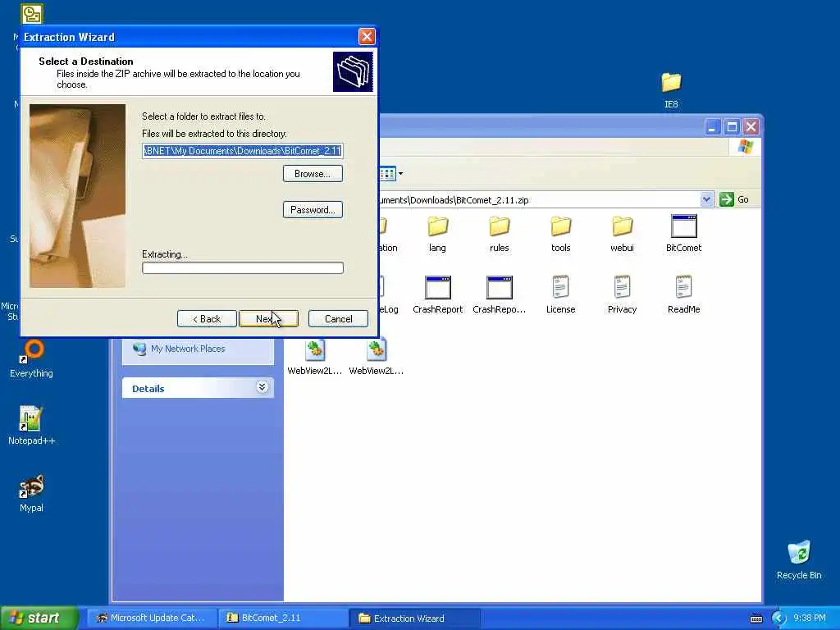This screenshot has height=630, width=840.
Task: Open My Network Places link
Action: click(x=188, y=349)
